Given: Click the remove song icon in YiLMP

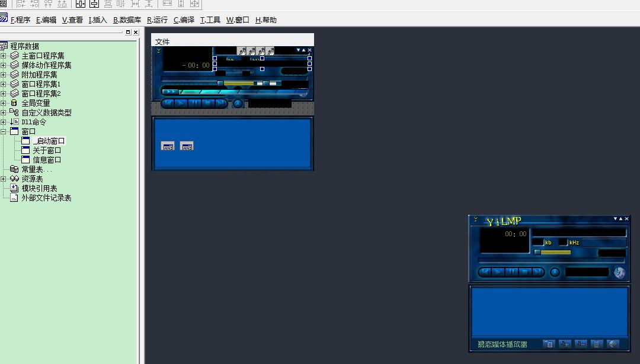Looking at the screenshot, I should (x=581, y=344).
